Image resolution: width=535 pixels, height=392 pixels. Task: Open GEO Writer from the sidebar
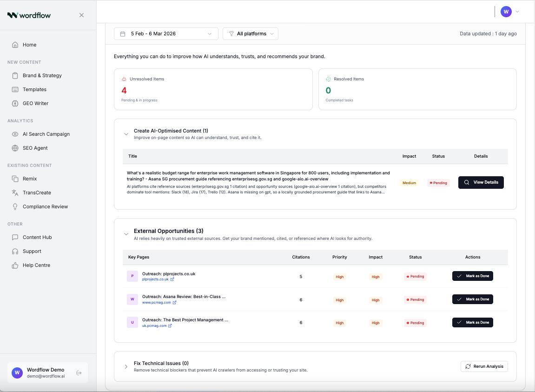coord(35,103)
